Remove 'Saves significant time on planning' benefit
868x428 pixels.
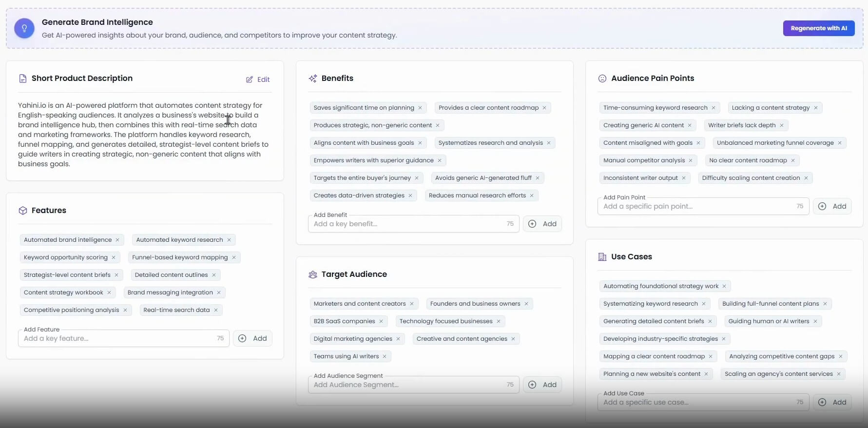tap(420, 108)
